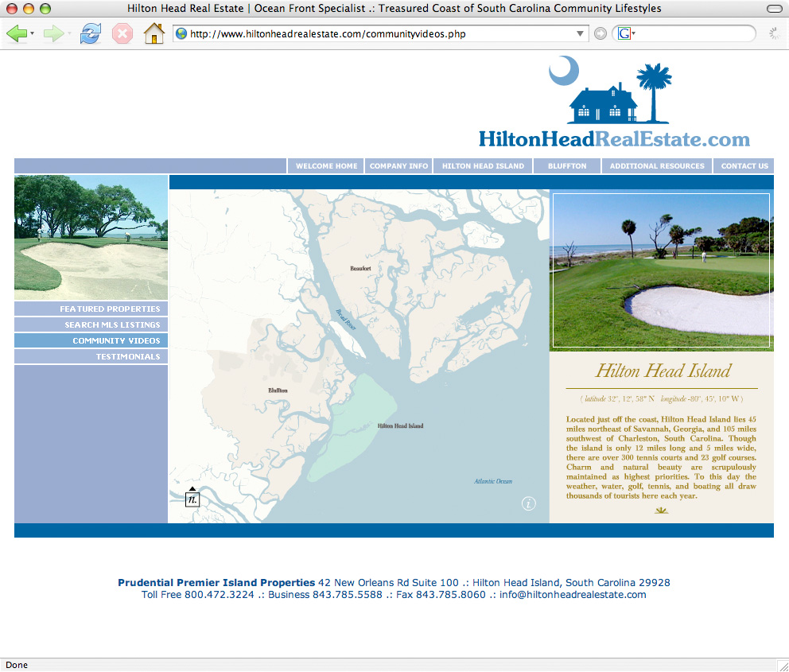
Task: Click the window zoom pill button in title bar
Action: (x=775, y=9)
